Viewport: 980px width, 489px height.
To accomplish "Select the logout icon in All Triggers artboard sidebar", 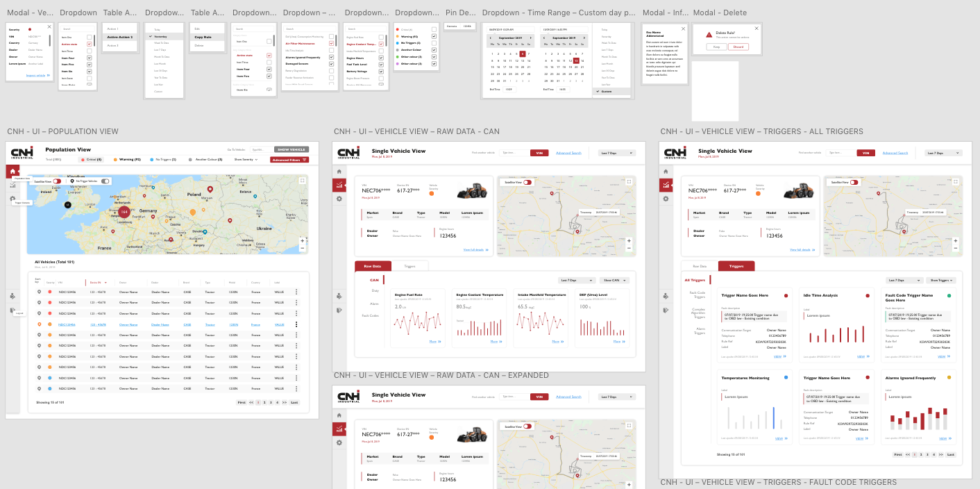I will click(x=665, y=310).
